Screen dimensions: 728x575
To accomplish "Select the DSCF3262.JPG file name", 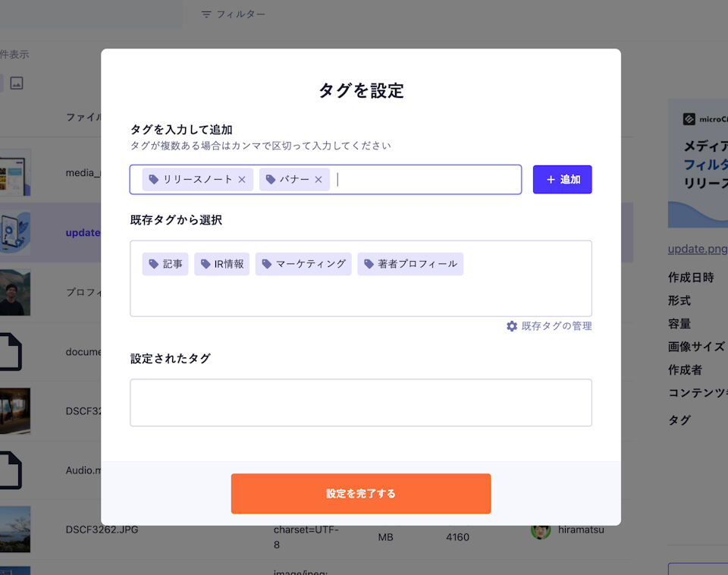I will [x=102, y=529].
